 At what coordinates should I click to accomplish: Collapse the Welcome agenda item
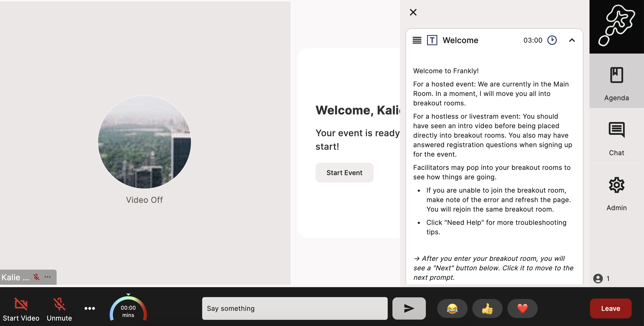tap(571, 40)
